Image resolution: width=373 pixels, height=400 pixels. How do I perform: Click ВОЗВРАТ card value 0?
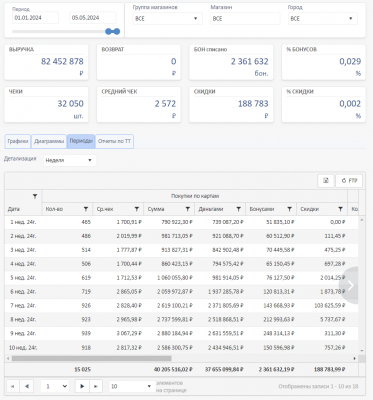[173, 62]
